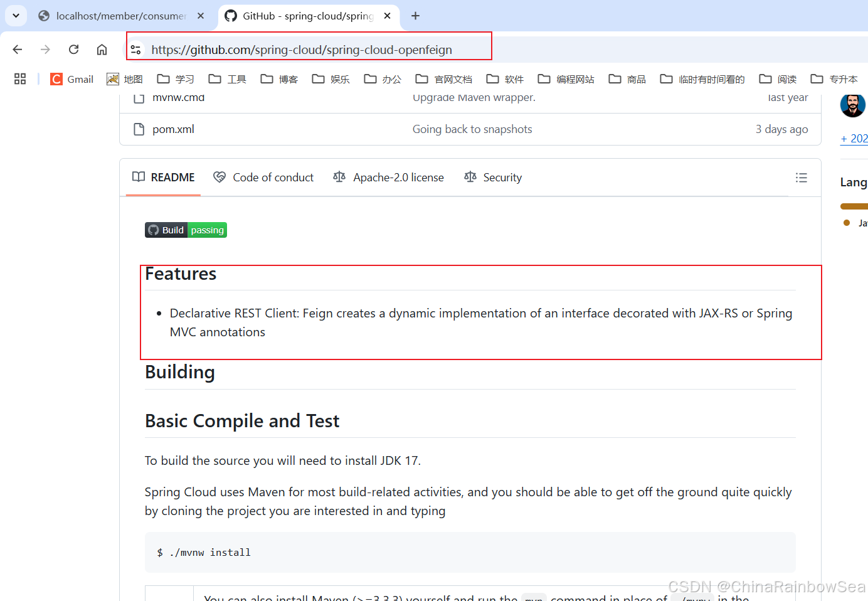Switch to the localhost/member/consumer tab
The height and width of the screenshot is (601, 868).
(x=121, y=16)
